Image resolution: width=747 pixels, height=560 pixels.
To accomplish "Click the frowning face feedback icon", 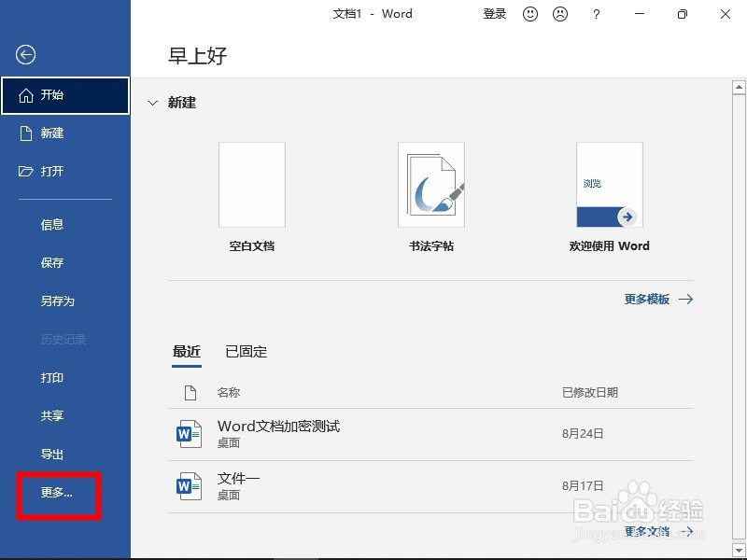I will pyautogui.click(x=559, y=14).
